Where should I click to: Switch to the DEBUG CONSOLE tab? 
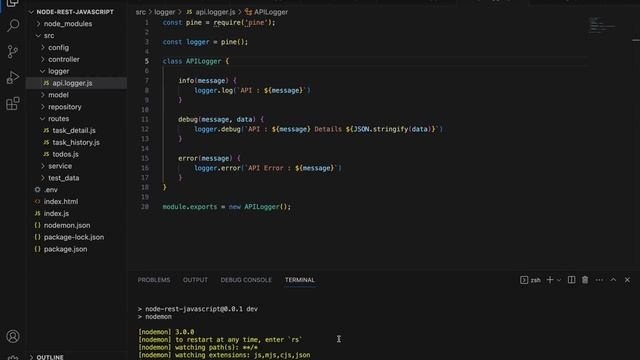pos(246,280)
